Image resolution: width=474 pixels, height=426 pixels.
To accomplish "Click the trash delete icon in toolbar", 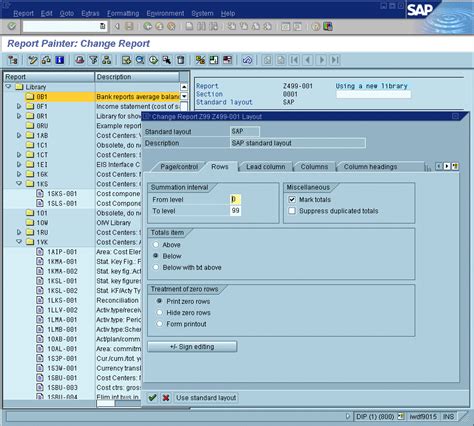I will (180, 60).
